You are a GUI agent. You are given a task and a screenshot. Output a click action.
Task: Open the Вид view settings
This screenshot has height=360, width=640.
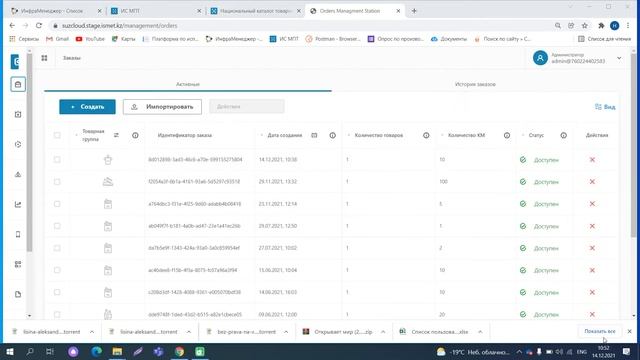pyautogui.click(x=605, y=107)
